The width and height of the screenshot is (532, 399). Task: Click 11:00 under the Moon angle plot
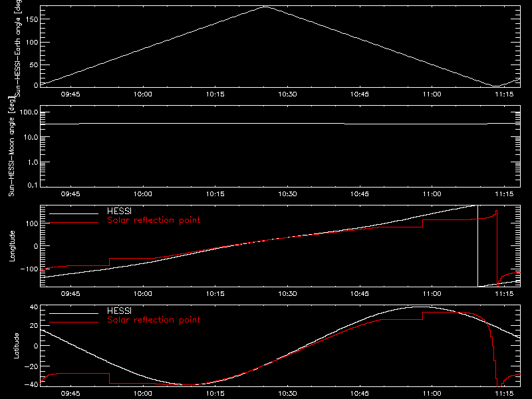(432, 194)
